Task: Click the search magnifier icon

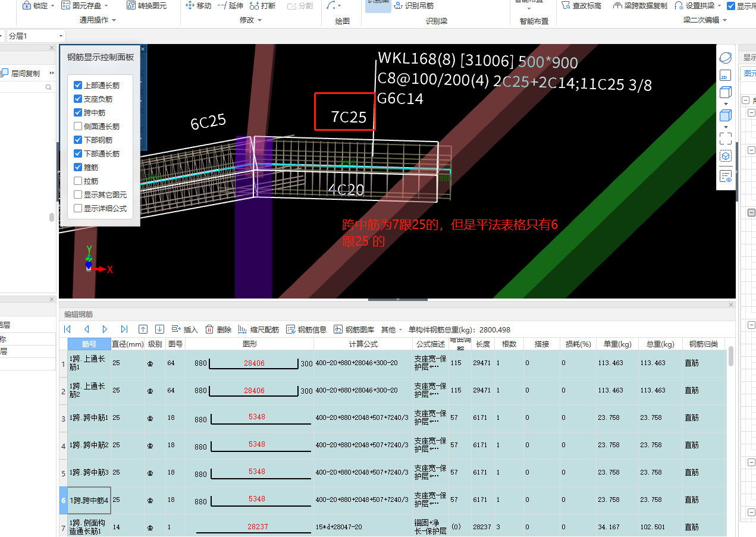Action: click(49, 87)
